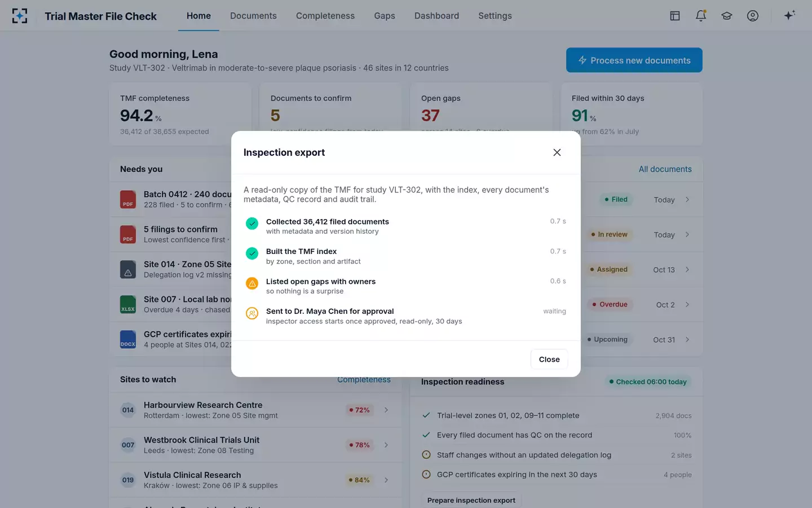Image resolution: width=812 pixels, height=508 pixels.
Task: Open the layout panel icon in header
Action: click(675, 16)
